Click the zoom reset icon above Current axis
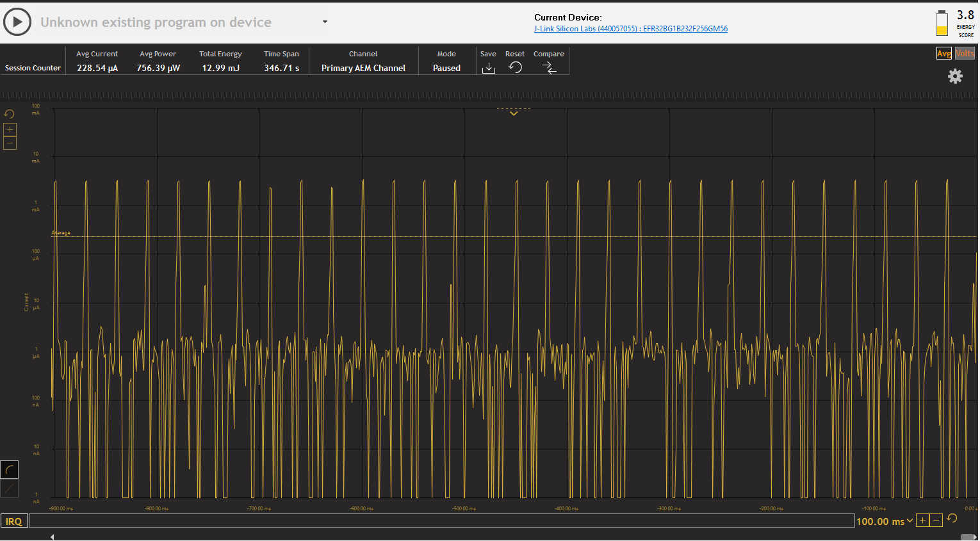This screenshot has height=541, width=980. pos(9,113)
